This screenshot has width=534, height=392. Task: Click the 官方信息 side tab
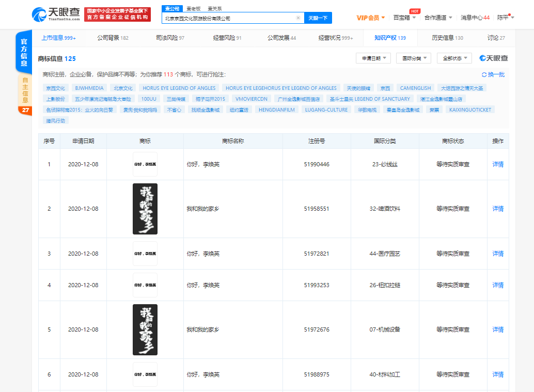click(24, 52)
